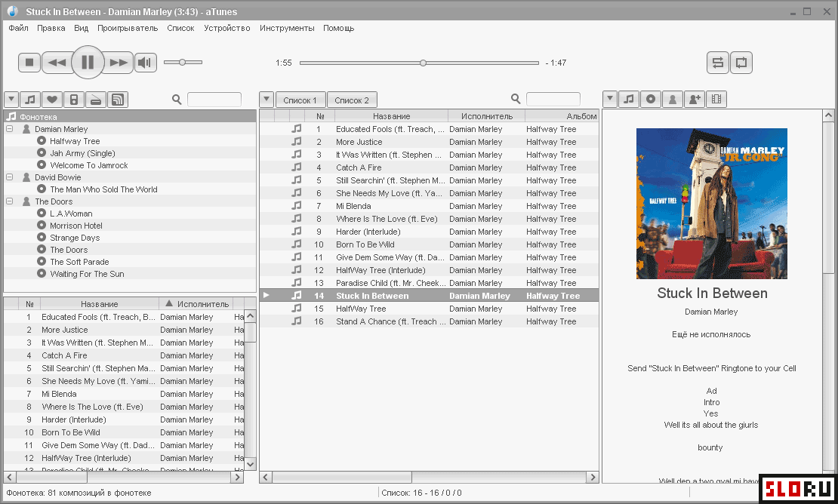Image resolution: width=838 pixels, height=504 pixels.
Task: Open the Инструменты menu
Action: tap(286, 28)
